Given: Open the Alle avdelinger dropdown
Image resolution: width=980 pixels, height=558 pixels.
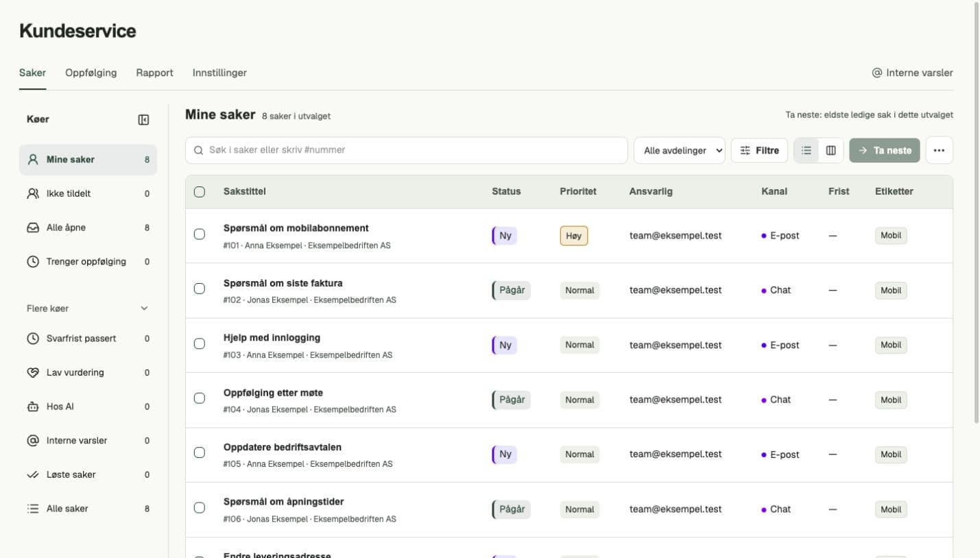Looking at the screenshot, I should click(680, 150).
